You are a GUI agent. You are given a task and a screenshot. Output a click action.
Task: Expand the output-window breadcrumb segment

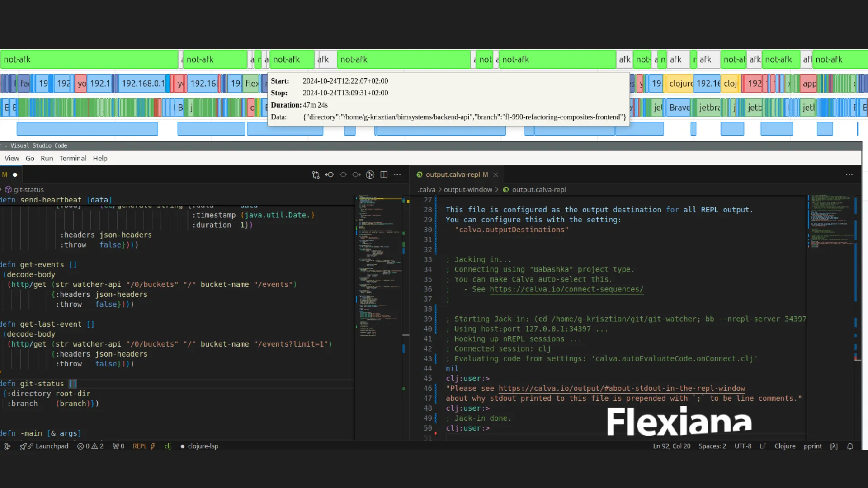pos(468,190)
